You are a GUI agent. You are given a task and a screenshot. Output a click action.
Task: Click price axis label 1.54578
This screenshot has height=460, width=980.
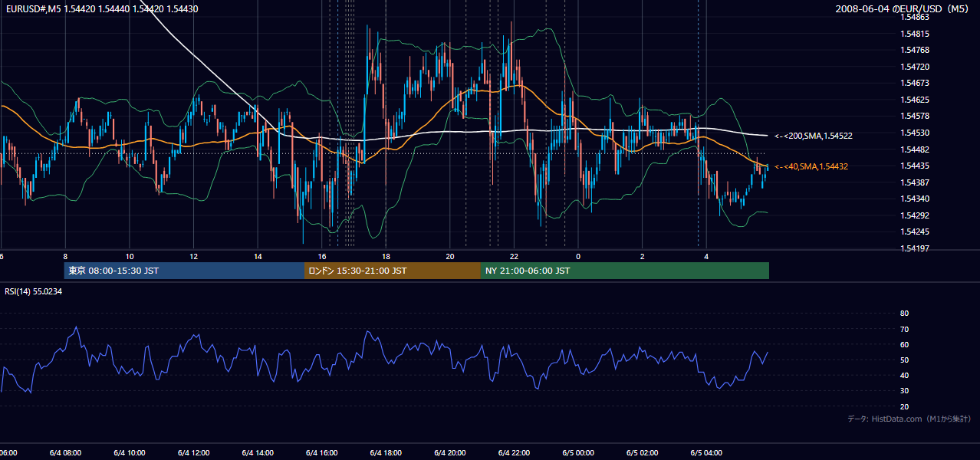tap(916, 116)
